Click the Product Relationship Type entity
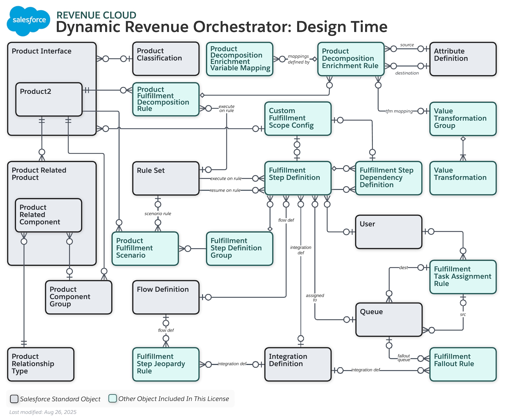The image size is (506, 420). [x=41, y=365]
